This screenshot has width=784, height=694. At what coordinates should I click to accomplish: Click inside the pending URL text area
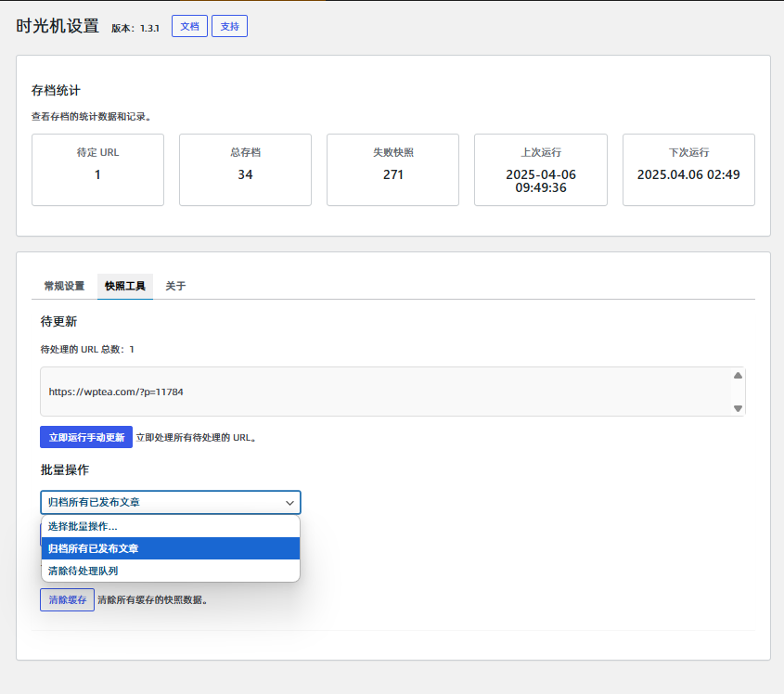[371, 392]
